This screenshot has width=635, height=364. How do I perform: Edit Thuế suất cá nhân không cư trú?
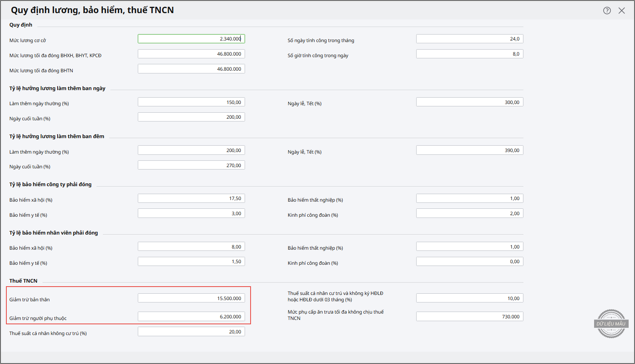191,332
